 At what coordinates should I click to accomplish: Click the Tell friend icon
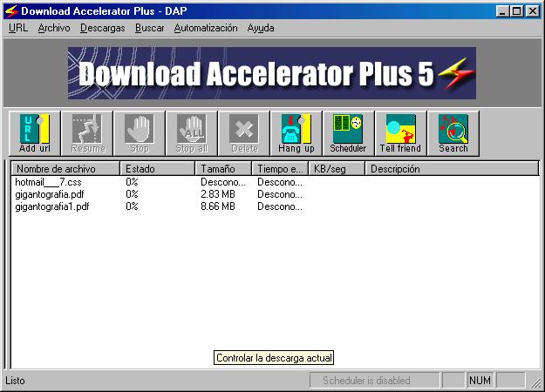click(x=401, y=133)
